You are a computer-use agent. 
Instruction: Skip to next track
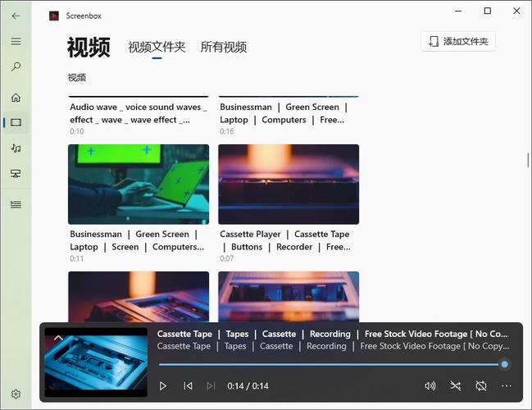211,386
